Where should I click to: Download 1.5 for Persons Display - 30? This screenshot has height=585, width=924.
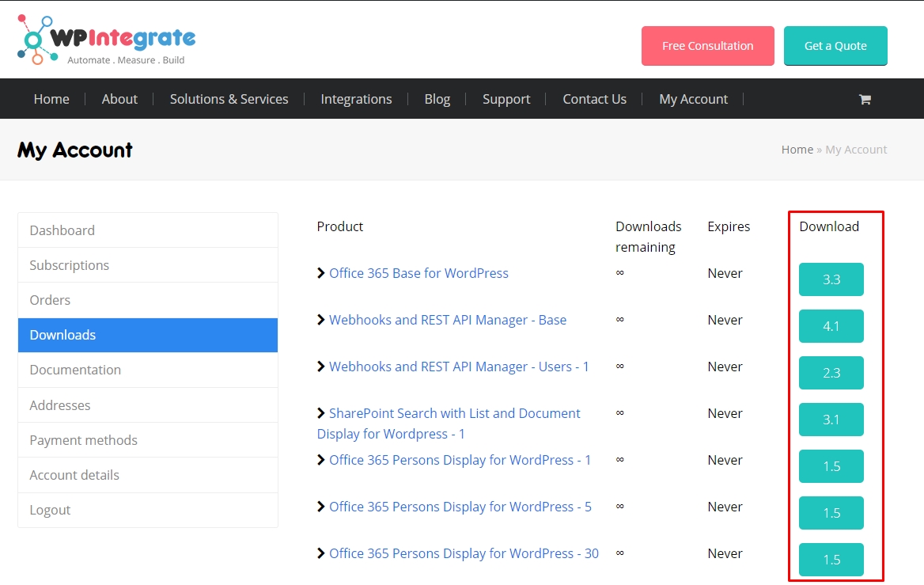(x=831, y=560)
